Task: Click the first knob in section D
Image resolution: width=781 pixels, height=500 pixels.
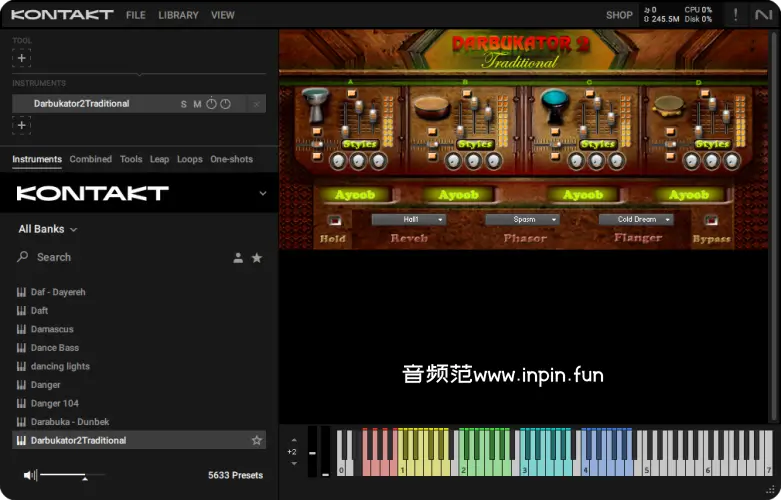Action: coord(691,160)
